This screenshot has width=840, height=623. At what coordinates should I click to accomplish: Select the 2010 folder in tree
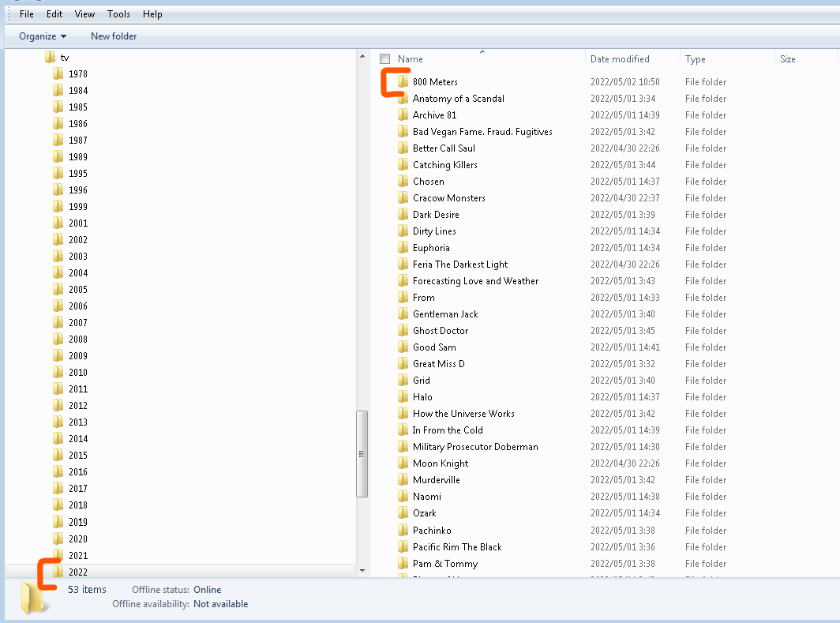pyautogui.click(x=77, y=373)
